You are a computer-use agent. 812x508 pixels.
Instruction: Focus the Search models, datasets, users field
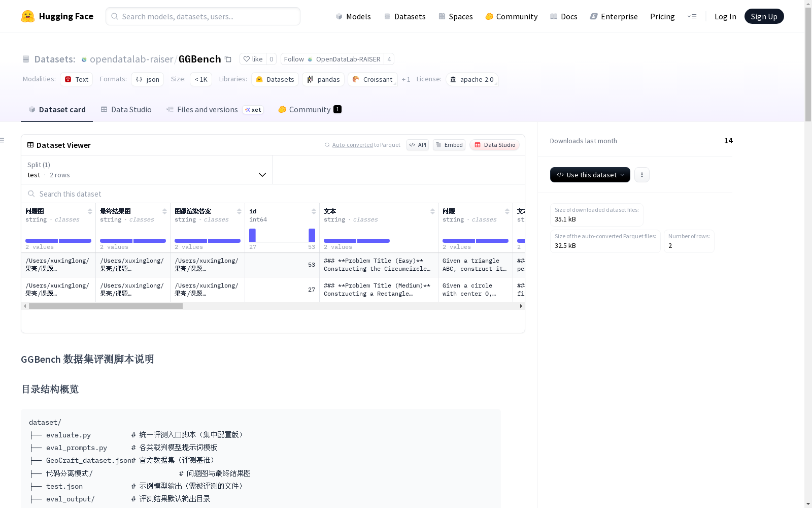pyautogui.click(x=203, y=16)
